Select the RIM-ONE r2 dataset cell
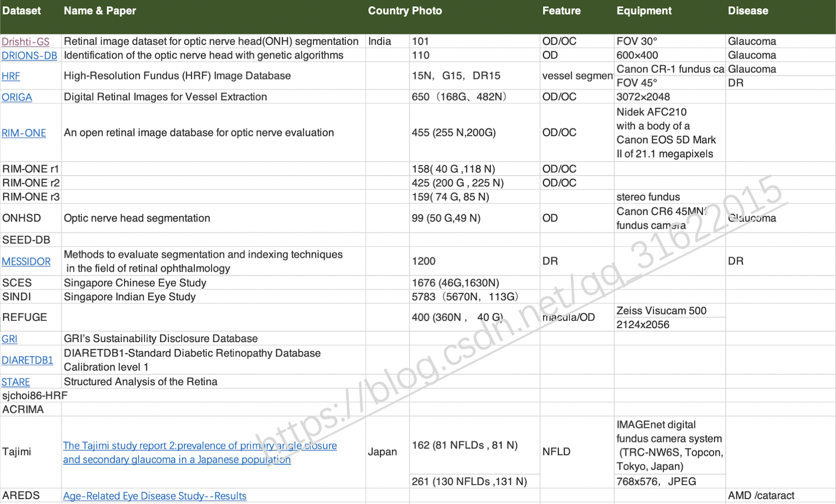The image size is (836, 504). (x=31, y=183)
